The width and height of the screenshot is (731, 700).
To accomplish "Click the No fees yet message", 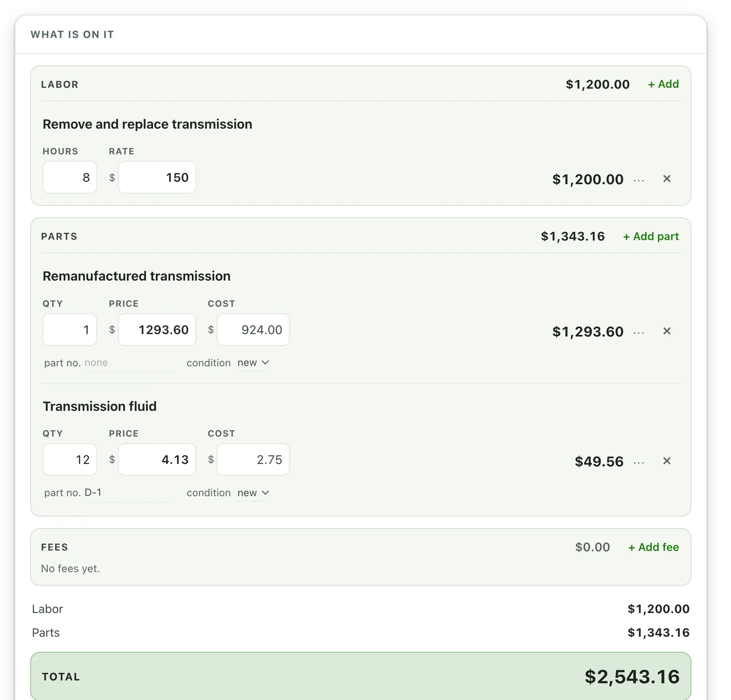I will [71, 568].
